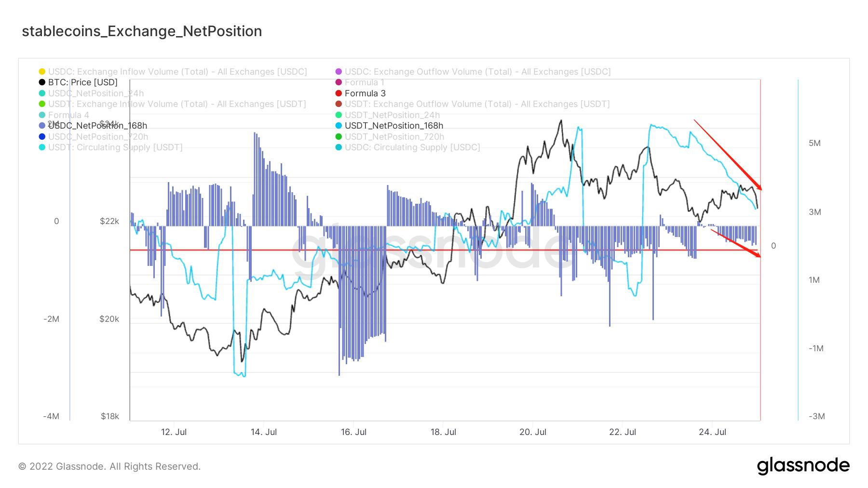Viewport: 868px width, 488px height.
Task: Show USDT: Circulating Supply [USDT] series
Action: tap(115, 147)
